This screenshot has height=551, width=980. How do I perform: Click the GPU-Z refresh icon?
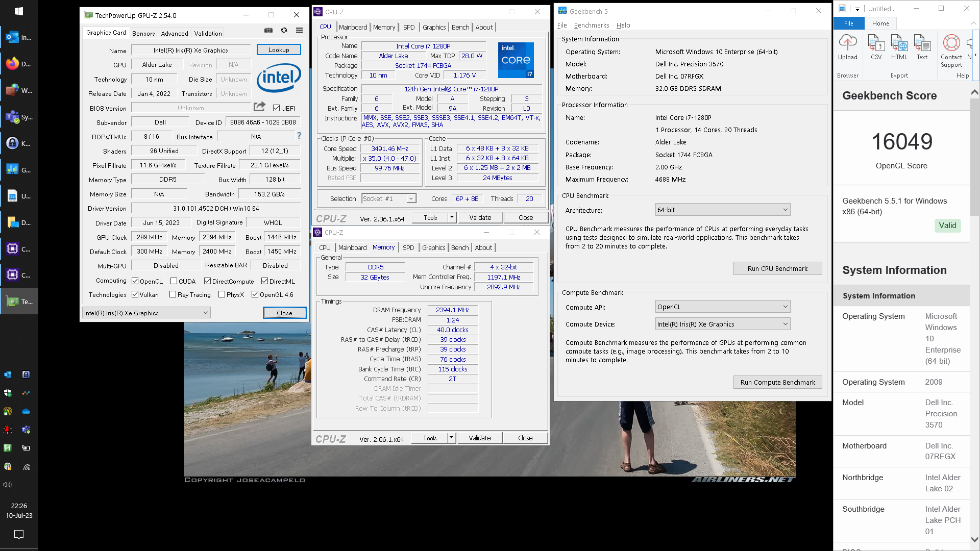pos(284,30)
